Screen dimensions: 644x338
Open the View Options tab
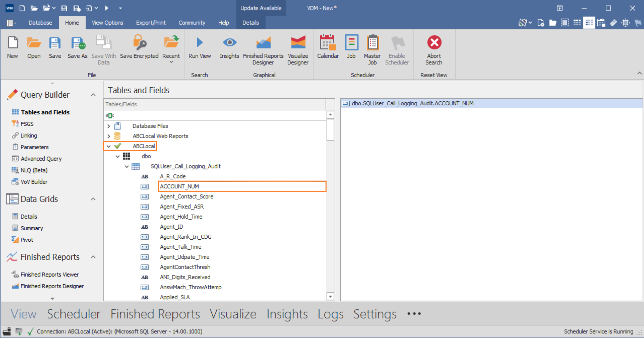108,23
